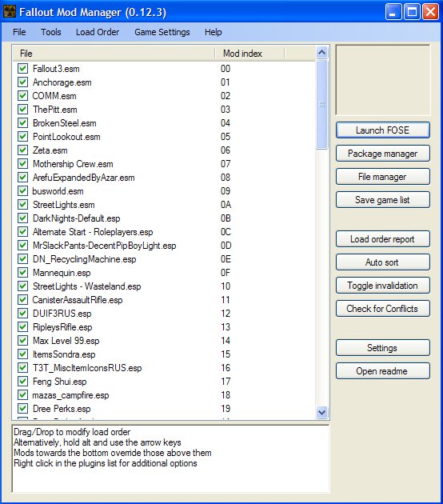Open the Tools menu
The width and height of the screenshot is (443, 504).
[50, 32]
